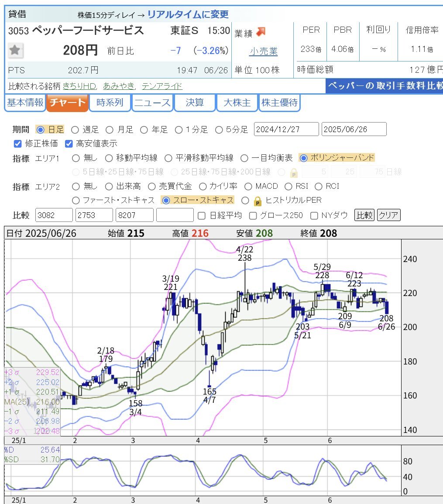
Task: Open テンアライド comparison link
Action: pyautogui.click(x=162, y=86)
